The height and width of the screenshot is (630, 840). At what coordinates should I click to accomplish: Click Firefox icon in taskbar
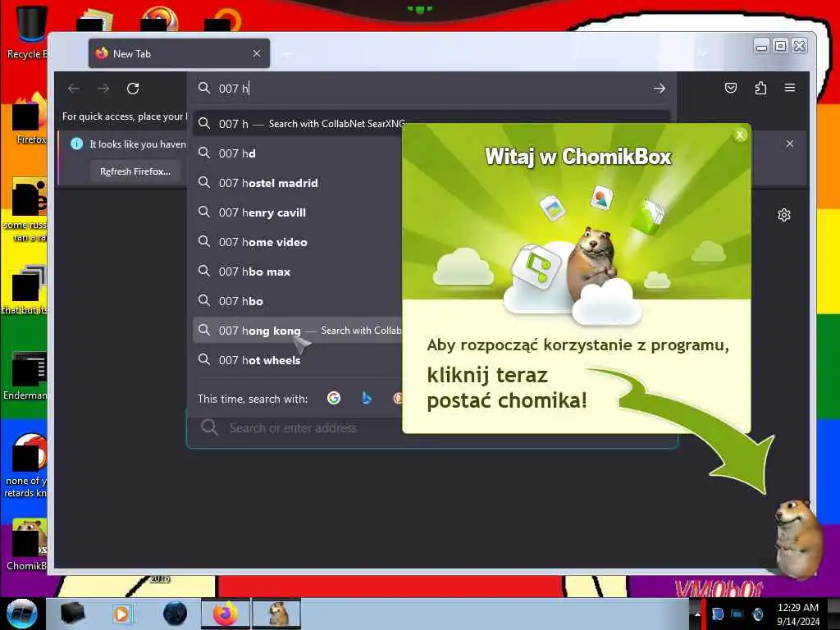(x=226, y=614)
